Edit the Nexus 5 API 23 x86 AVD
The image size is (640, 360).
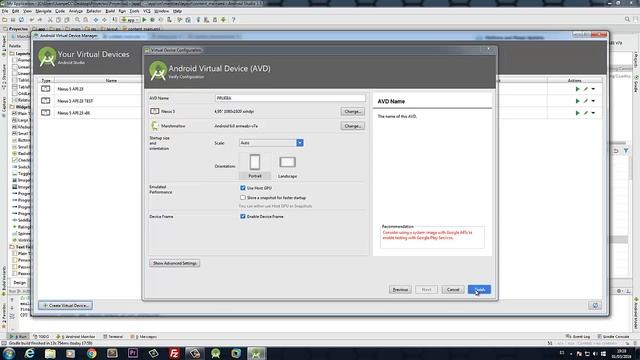point(586,113)
